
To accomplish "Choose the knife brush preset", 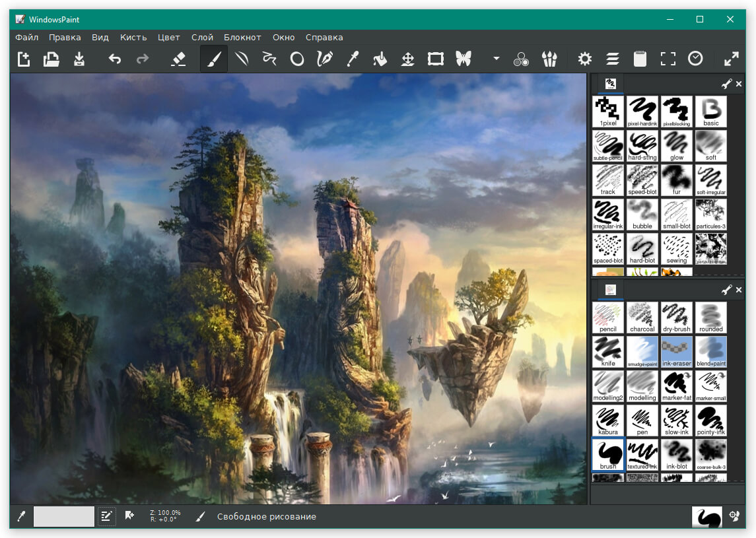I will pos(608,352).
